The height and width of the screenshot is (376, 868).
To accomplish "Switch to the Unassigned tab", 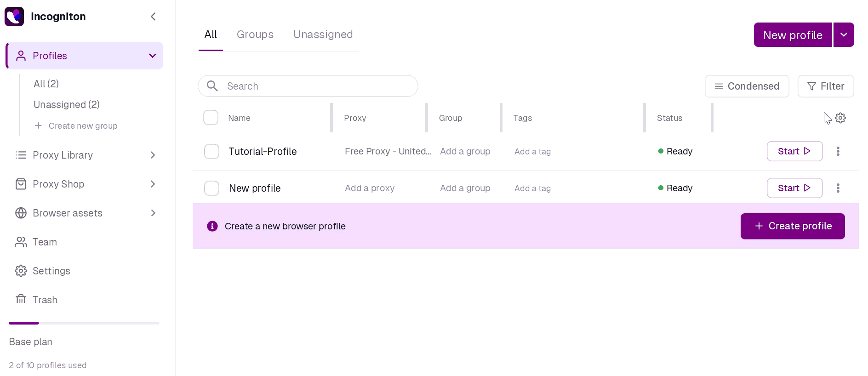I will pyautogui.click(x=323, y=34).
